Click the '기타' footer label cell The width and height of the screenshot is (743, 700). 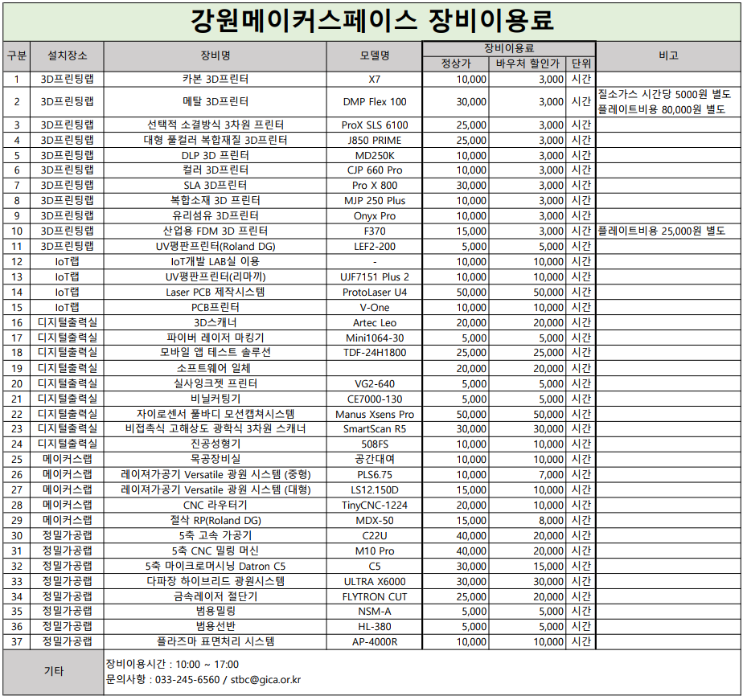[x=53, y=672]
